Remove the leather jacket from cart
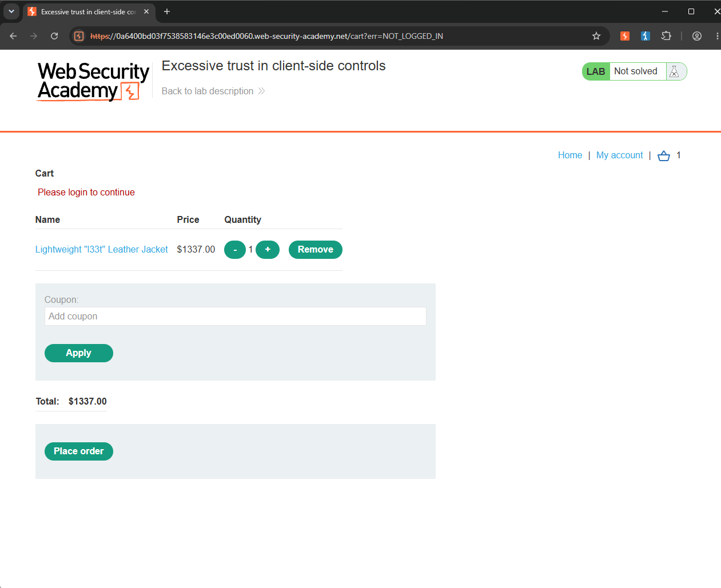The image size is (721, 588). pos(316,250)
